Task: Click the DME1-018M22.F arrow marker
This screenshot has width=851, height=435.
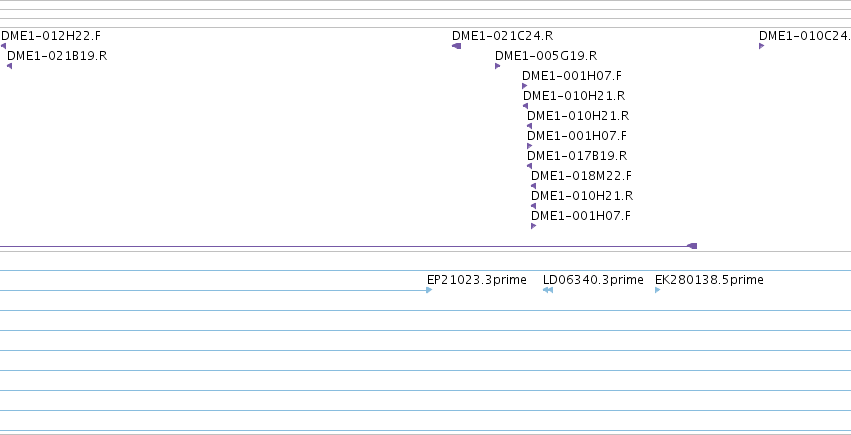Action: point(533,186)
